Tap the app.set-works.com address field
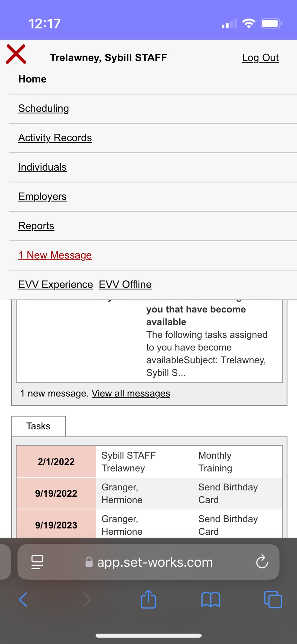 [x=148, y=562]
